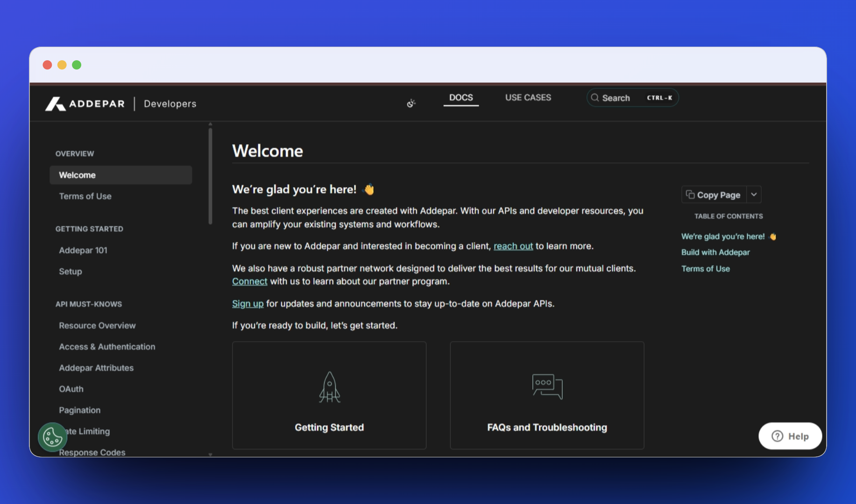Screen dimensions: 856x504
Task: Open the Setup page
Action: [71, 271]
